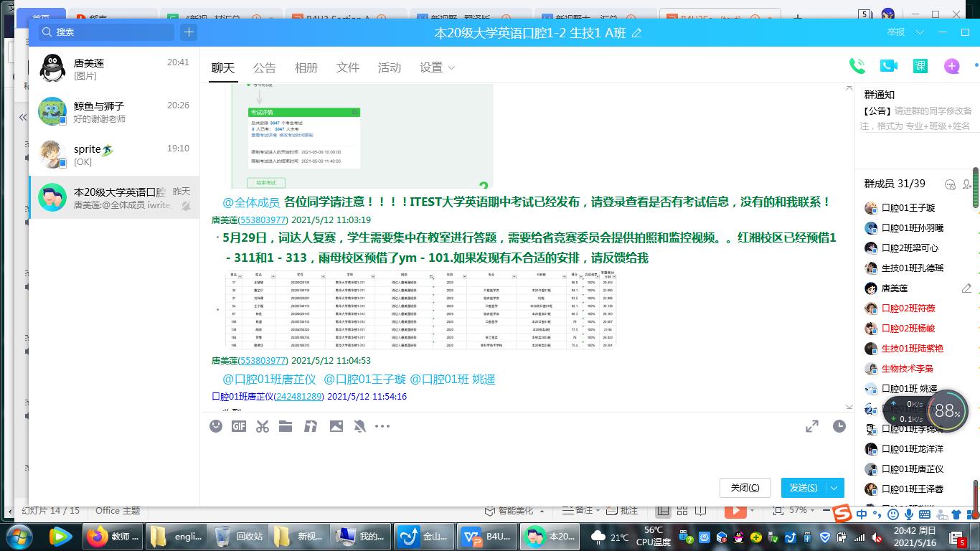Open message history clock icon
The image size is (980, 551).
(x=839, y=426)
